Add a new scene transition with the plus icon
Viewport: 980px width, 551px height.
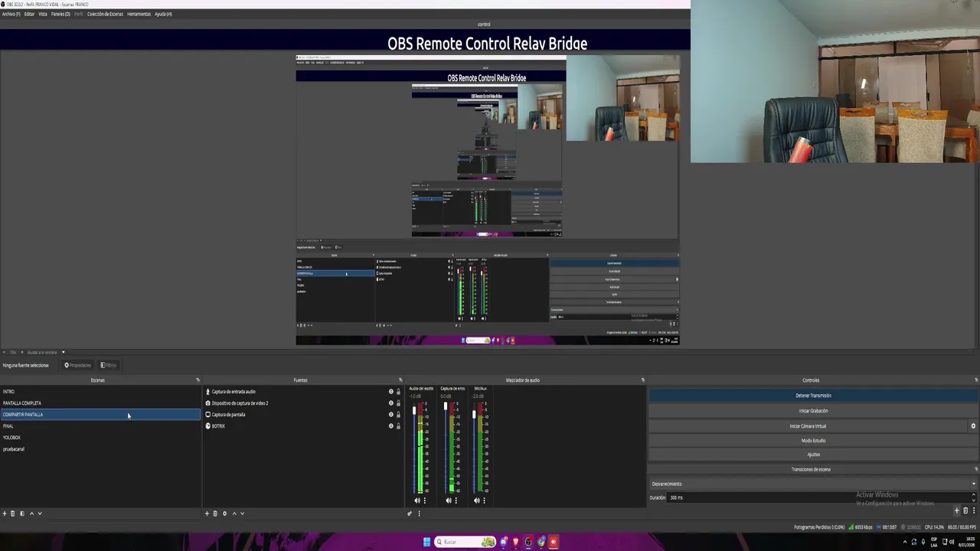click(x=956, y=510)
